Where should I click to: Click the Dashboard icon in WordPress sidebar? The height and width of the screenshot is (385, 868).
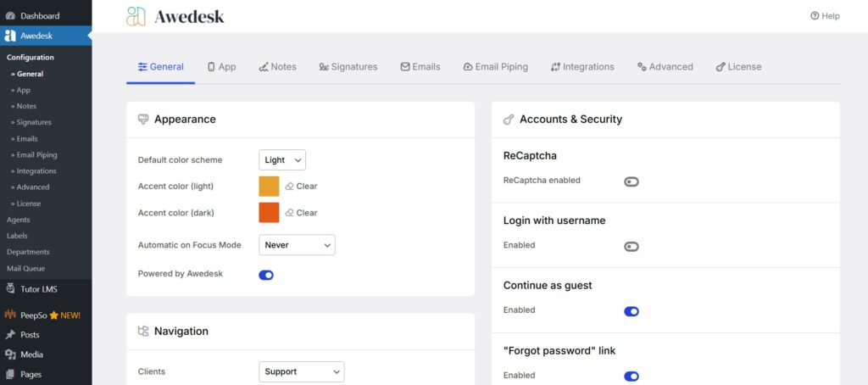(x=10, y=16)
